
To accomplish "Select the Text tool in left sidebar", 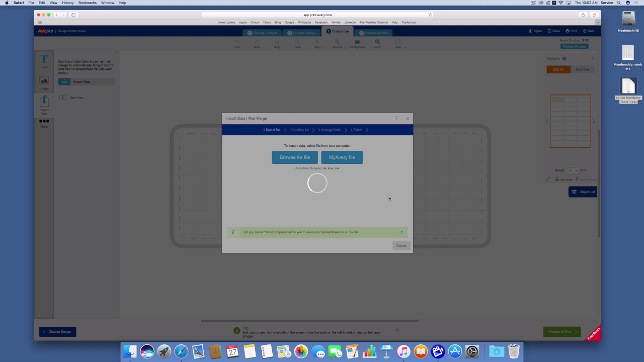I will [44, 61].
